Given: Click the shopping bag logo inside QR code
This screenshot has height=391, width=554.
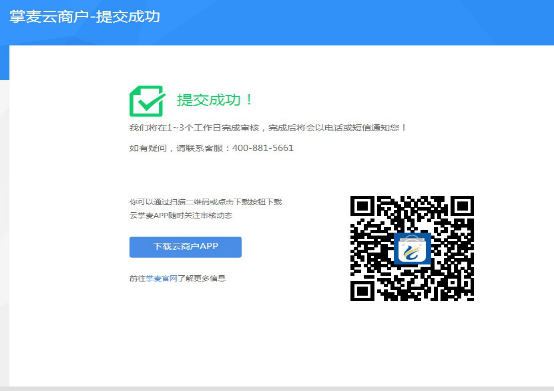Looking at the screenshot, I should pyautogui.click(x=412, y=249).
